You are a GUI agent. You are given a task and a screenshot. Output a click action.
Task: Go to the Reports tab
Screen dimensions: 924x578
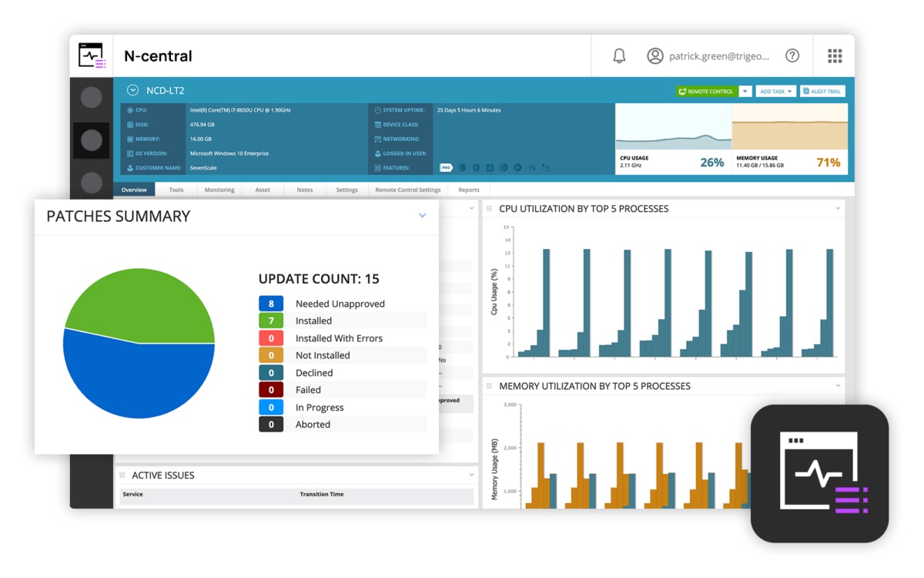(468, 190)
